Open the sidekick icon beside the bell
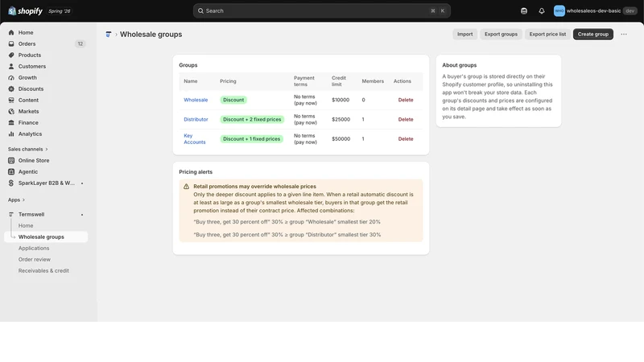Screen dimensions: 644x362 pyautogui.click(x=524, y=11)
